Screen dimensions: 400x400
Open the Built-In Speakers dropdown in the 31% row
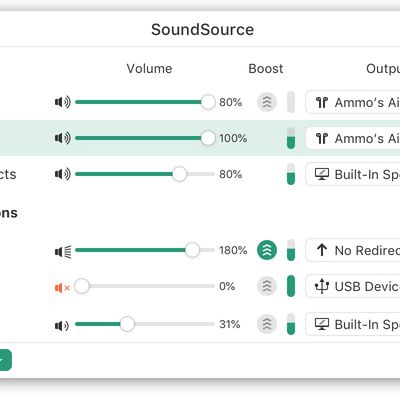(x=353, y=324)
